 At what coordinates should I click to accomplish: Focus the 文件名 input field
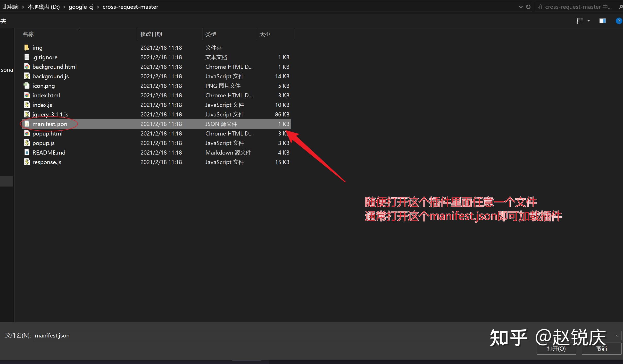click(x=327, y=335)
